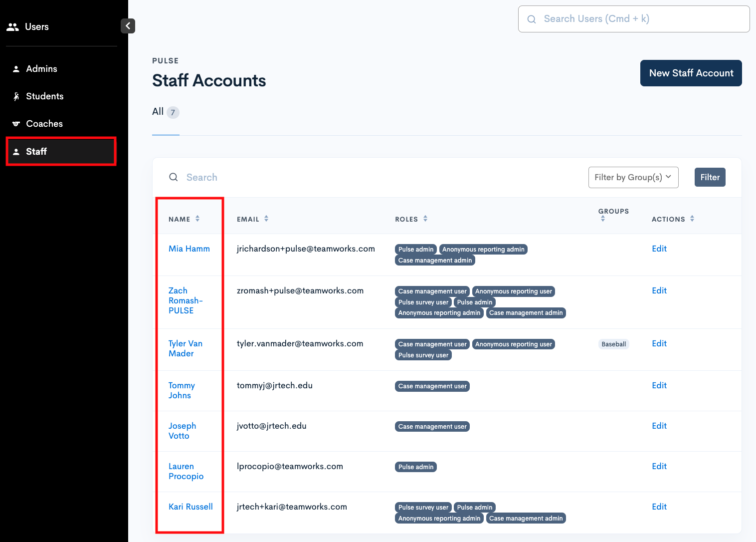Click the magnifier icon in table search
The image size is (756, 542).
pyautogui.click(x=174, y=177)
